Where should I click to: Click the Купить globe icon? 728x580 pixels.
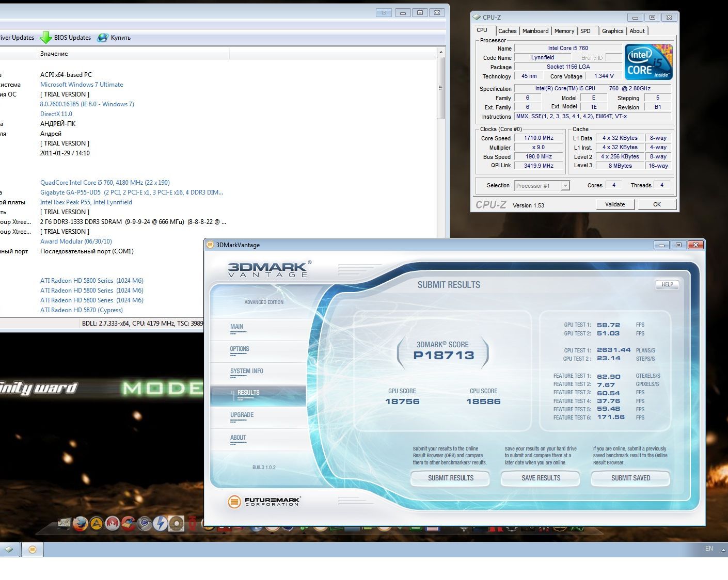(103, 38)
